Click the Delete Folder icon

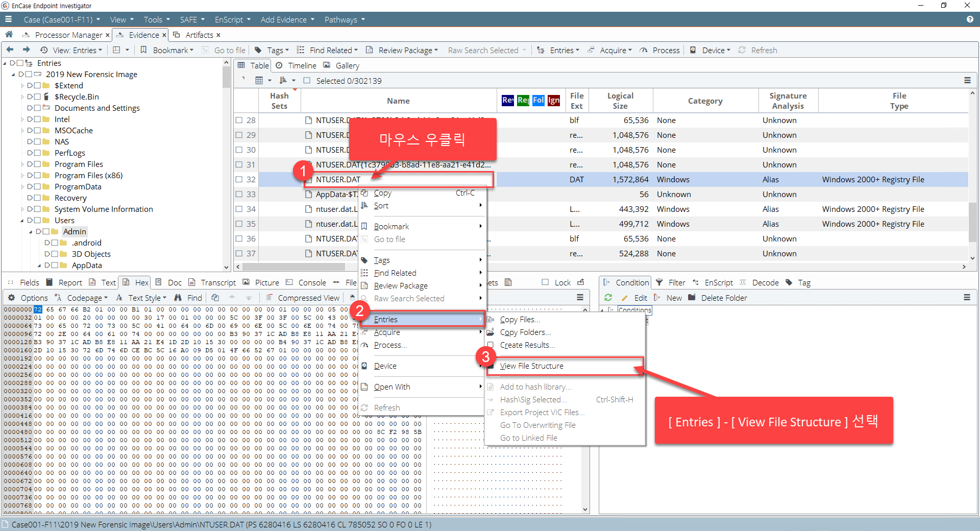(x=692, y=298)
